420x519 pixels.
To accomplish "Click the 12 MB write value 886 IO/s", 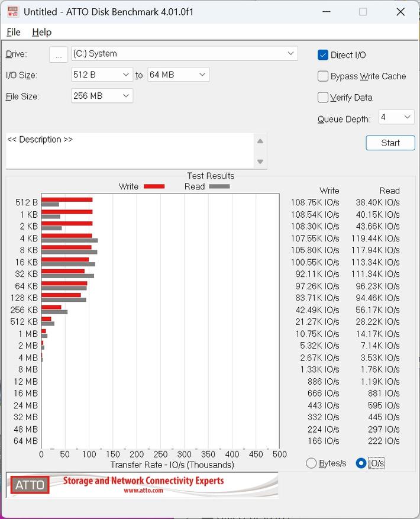I will [324, 381].
